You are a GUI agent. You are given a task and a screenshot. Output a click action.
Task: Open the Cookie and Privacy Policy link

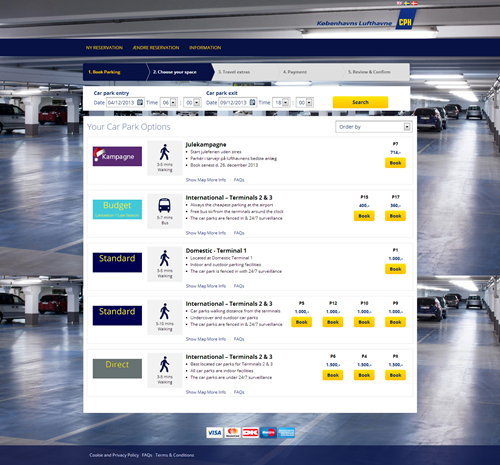(114, 455)
